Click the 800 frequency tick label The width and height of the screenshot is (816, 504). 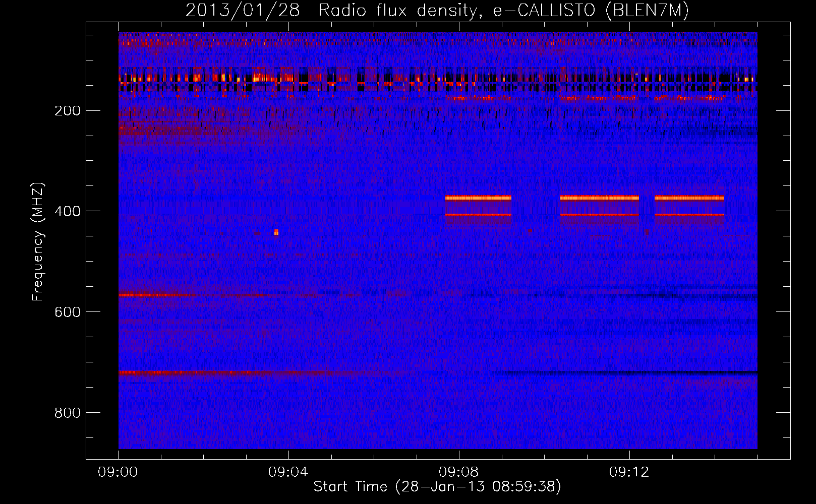click(67, 413)
